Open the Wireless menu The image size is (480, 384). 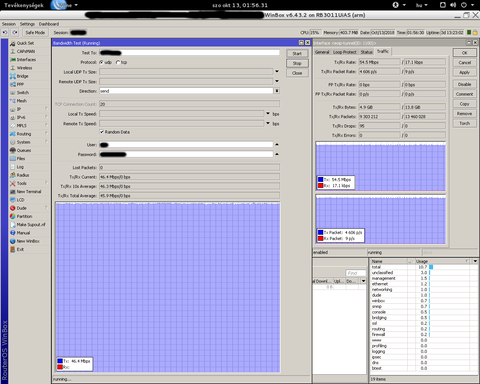pos(24,68)
